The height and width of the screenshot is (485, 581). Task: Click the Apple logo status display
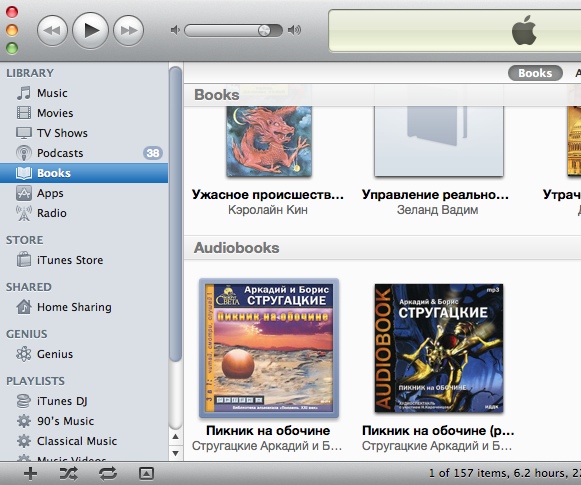[524, 30]
